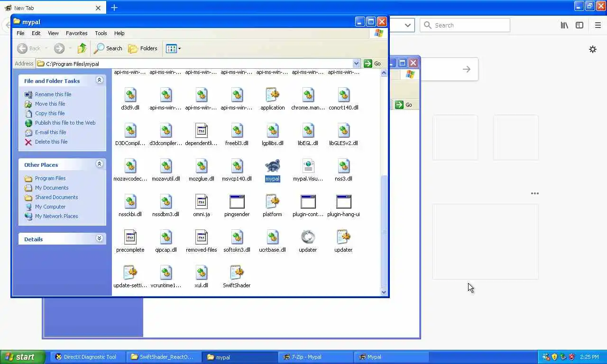
Task: Switch to DirectX Diagnostic Tool in taskbar
Action: click(x=88, y=357)
